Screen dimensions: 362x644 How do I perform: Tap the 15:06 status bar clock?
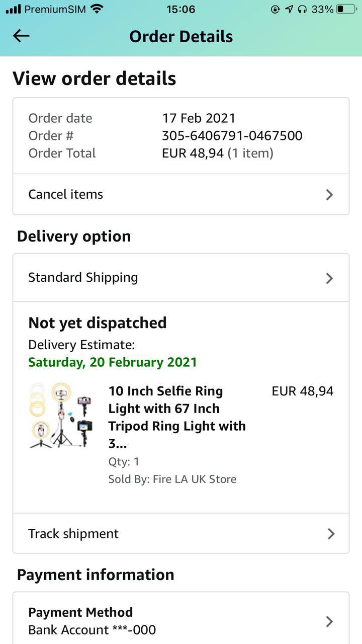point(180,9)
